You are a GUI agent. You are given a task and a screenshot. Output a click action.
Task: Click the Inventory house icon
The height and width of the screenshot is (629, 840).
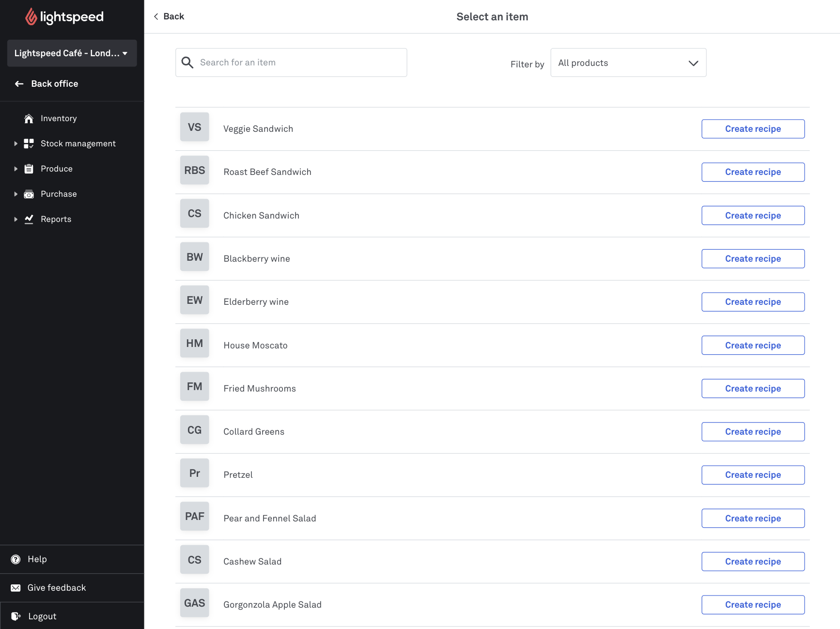click(x=29, y=119)
